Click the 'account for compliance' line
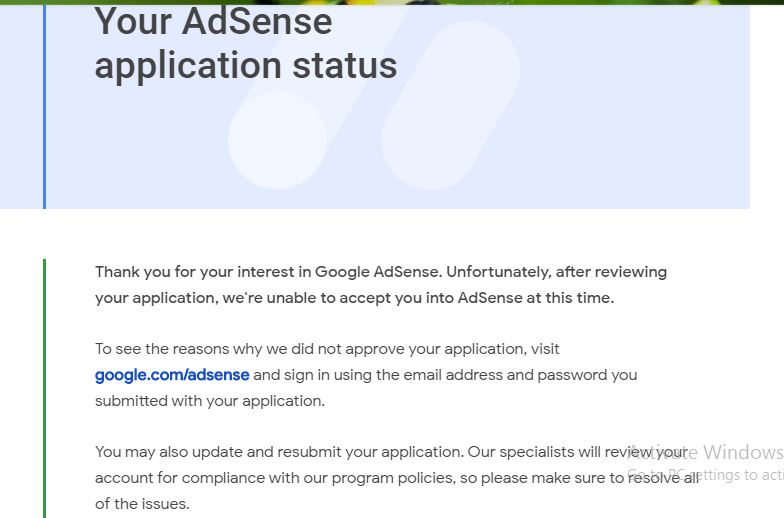 tap(397, 478)
